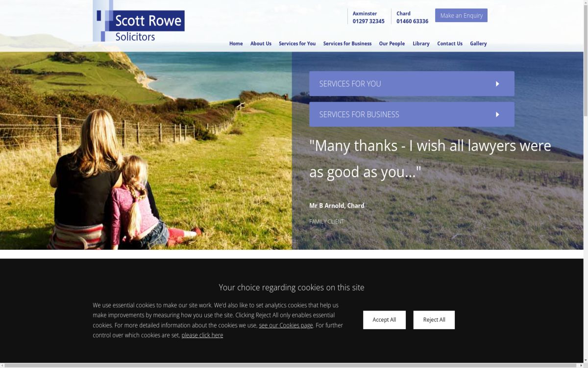Click the scrollbar down arrow at bottom right
The width and height of the screenshot is (588, 368).
pos(585,359)
